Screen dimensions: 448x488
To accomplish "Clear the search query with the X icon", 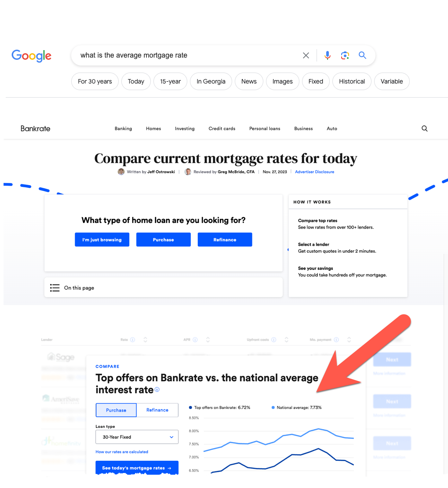I will click(x=306, y=55).
